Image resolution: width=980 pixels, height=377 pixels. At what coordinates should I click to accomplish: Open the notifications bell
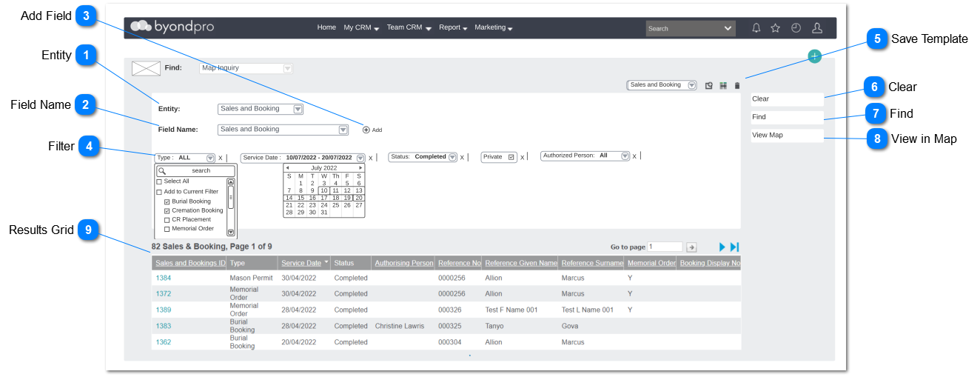point(756,28)
